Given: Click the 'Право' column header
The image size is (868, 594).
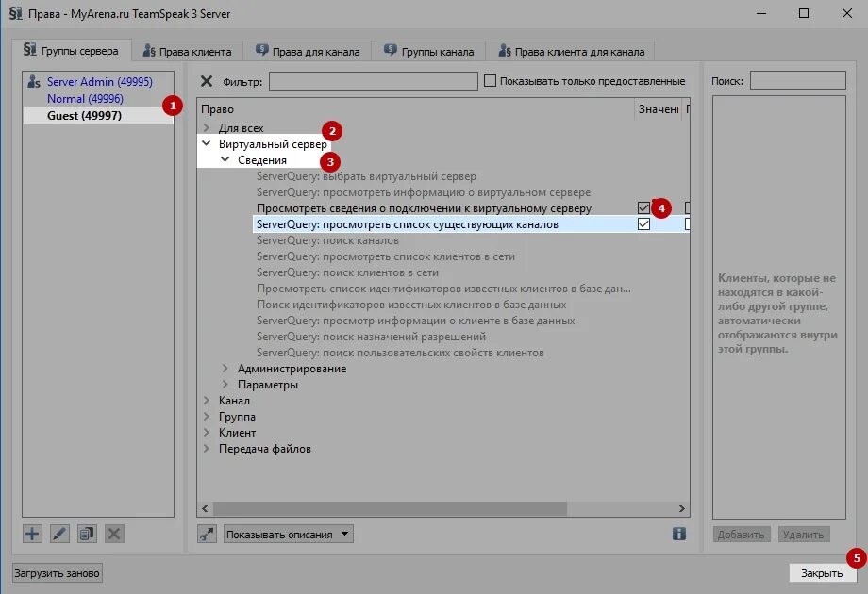Looking at the screenshot, I should coord(416,109).
